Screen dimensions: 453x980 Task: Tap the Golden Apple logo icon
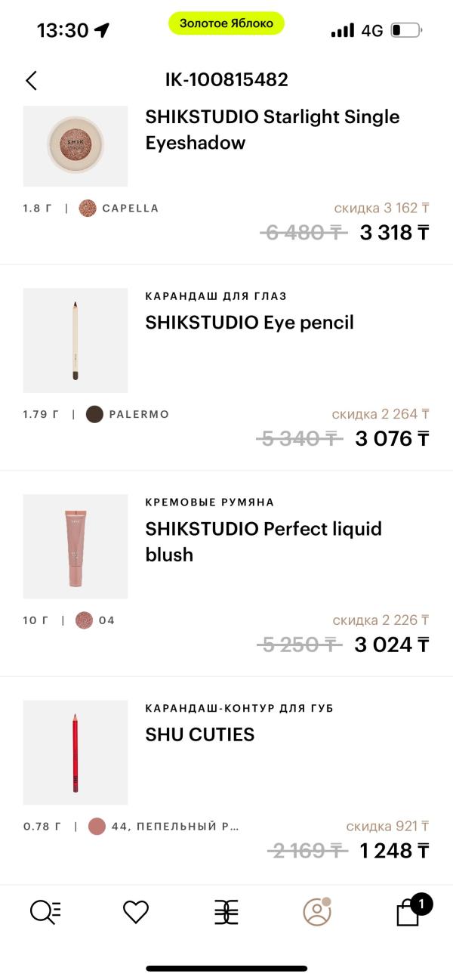click(226, 912)
